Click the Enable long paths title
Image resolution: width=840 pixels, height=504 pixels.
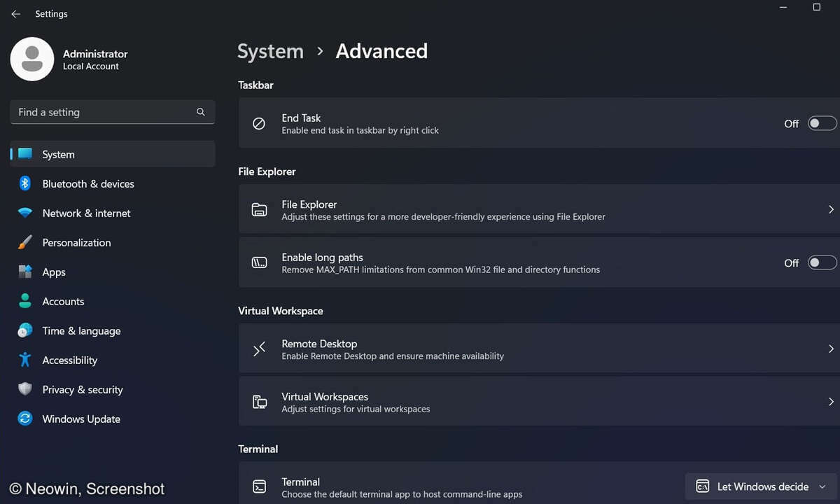pyautogui.click(x=322, y=258)
